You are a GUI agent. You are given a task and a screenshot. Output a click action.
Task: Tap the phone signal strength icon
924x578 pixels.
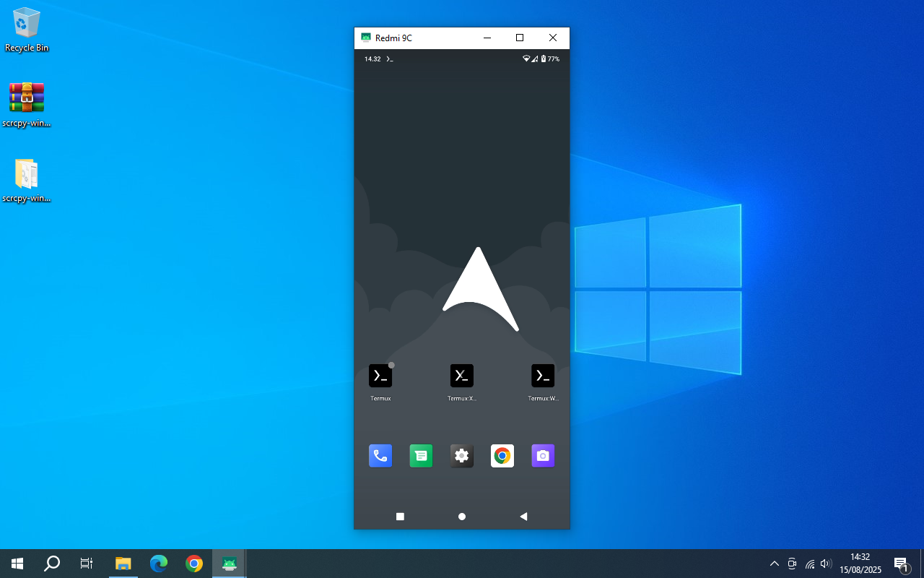[535, 59]
